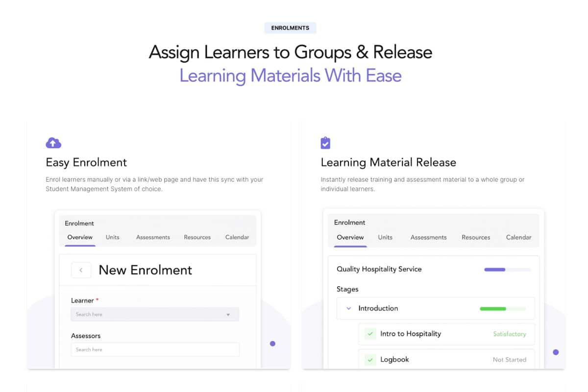Click the Quality Hospitality Service title
This screenshot has width=588, height=392.
pyautogui.click(x=379, y=269)
